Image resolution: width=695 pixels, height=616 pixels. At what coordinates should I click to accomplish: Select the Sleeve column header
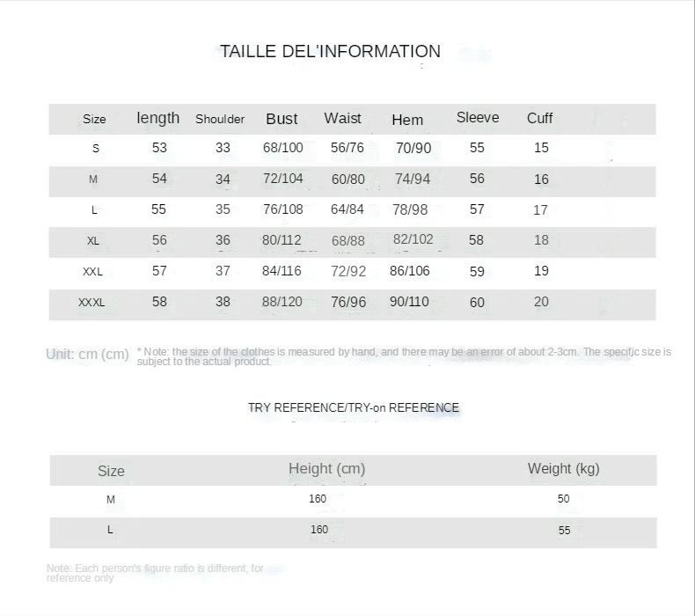(478, 118)
